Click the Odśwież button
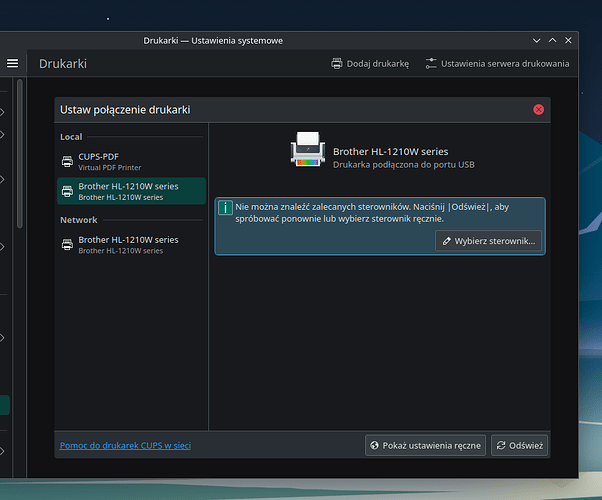 [519, 445]
